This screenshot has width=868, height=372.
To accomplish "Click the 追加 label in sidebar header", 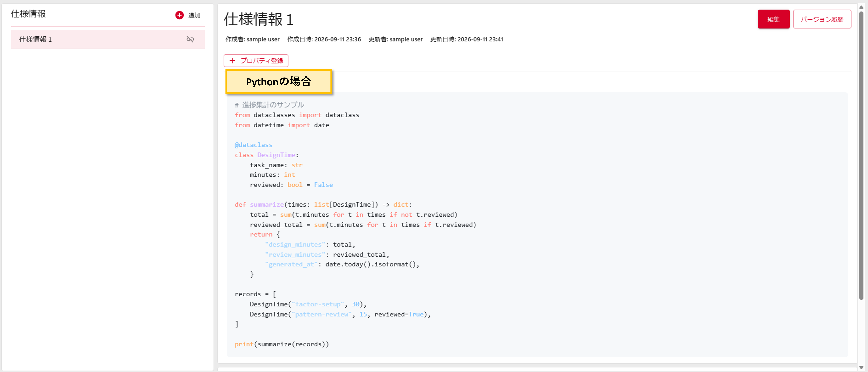I will [194, 15].
